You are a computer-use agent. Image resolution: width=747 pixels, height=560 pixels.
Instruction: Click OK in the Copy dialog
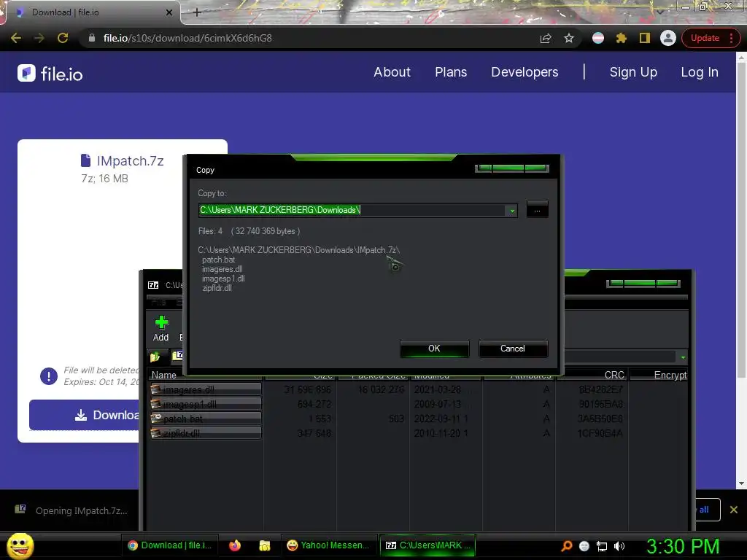(x=434, y=349)
